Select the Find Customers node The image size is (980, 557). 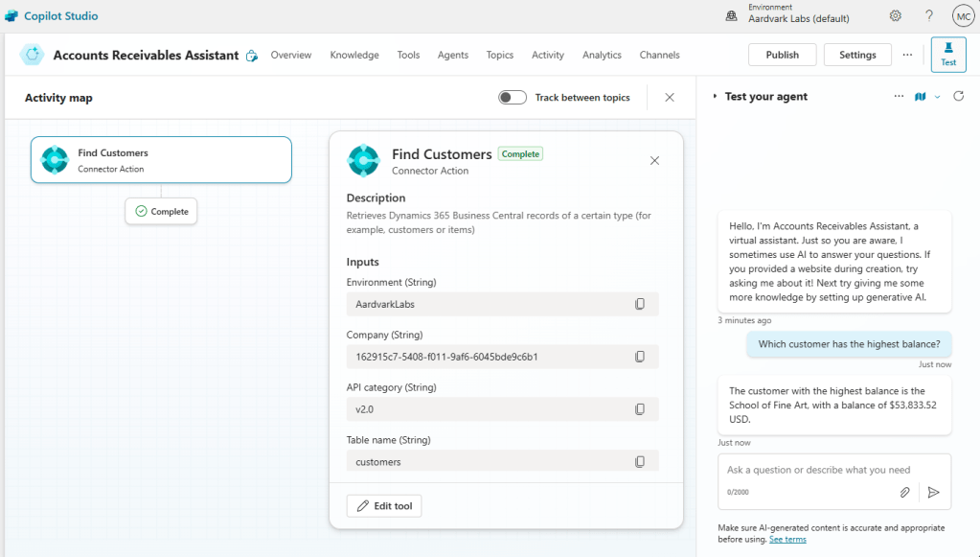(161, 159)
